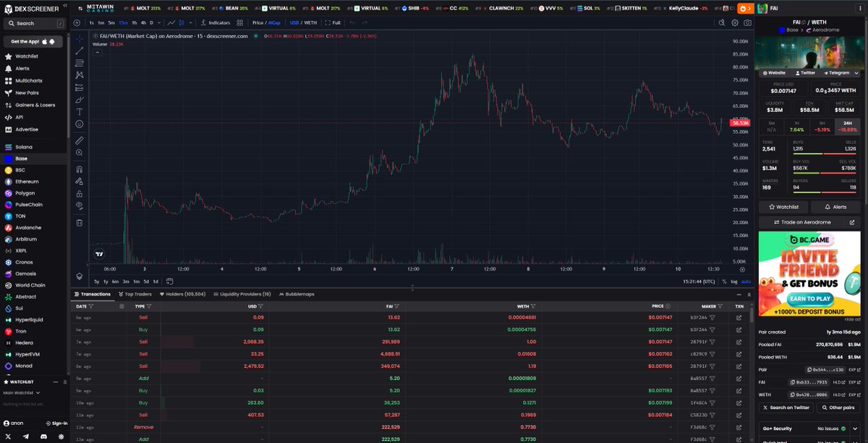Switch to the line chart style
Image resolution: width=868 pixels, height=443 pixels.
171,22
